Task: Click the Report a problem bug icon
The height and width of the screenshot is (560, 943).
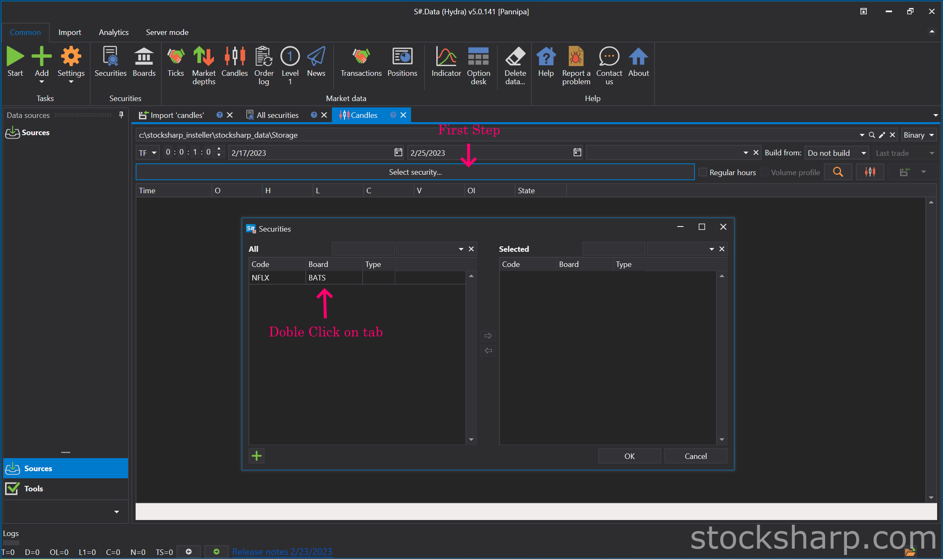Action: point(576,57)
